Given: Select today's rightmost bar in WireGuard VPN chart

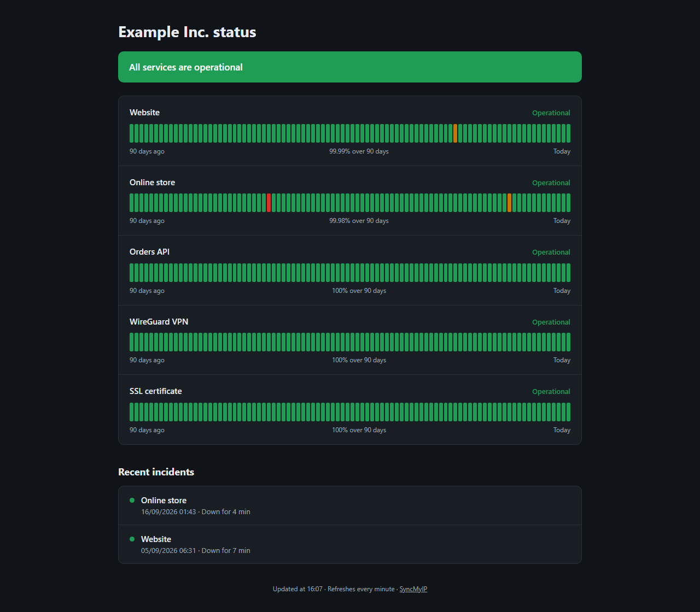Looking at the screenshot, I should coord(568,342).
